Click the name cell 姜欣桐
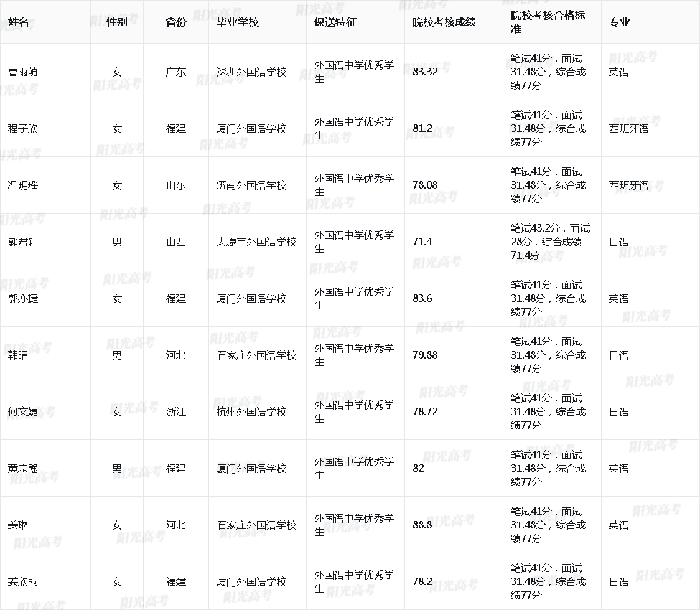Screen dimensions: 700x610 pos(23,582)
